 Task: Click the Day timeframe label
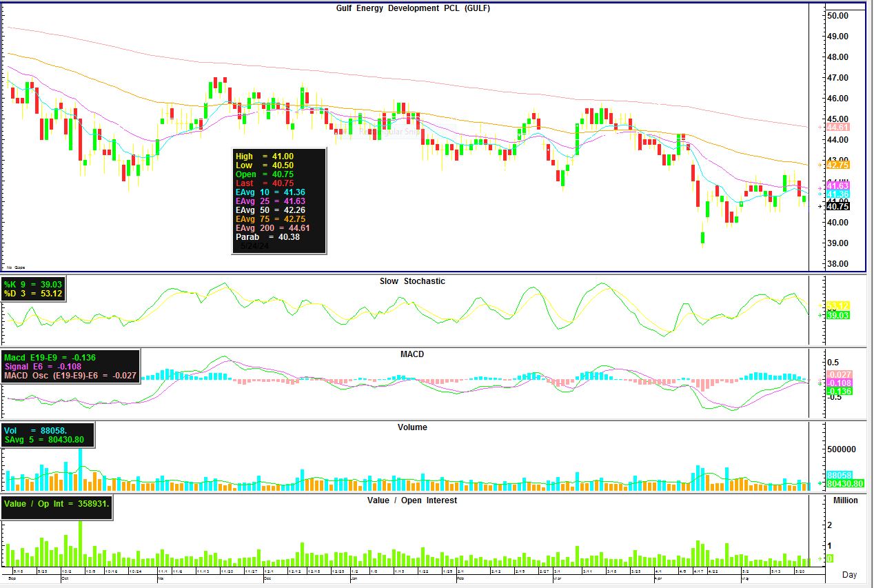coord(849,575)
